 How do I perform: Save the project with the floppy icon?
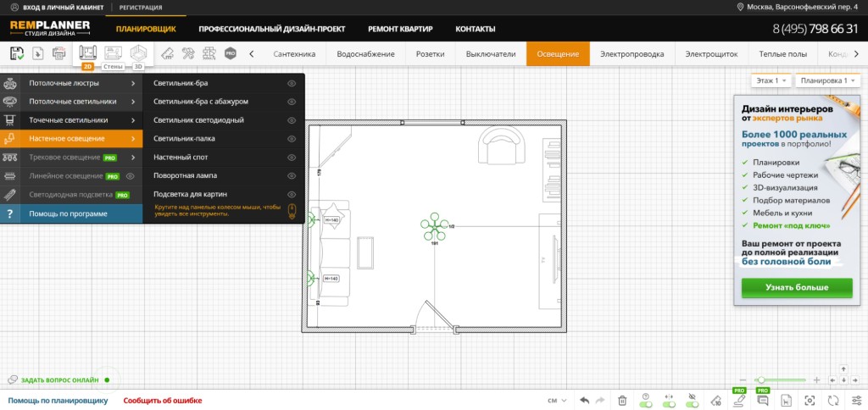point(17,53)
